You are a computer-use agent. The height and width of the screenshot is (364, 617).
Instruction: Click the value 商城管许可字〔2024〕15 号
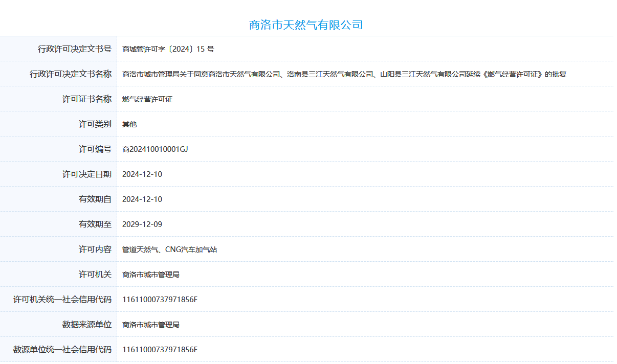(168, 49)
